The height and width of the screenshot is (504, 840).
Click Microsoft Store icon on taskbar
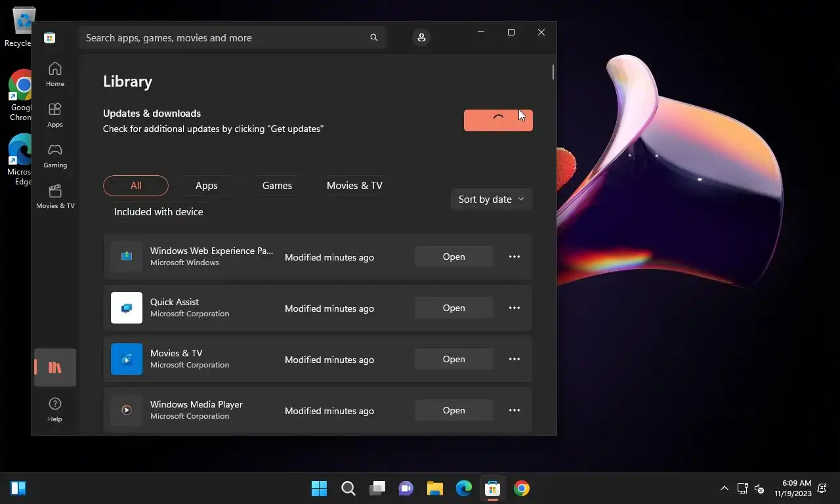[x=493, y=488]
